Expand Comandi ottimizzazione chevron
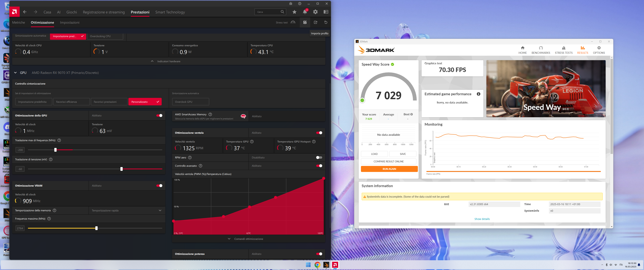Viewport: 644px width, 270px height. pos(229,239)
